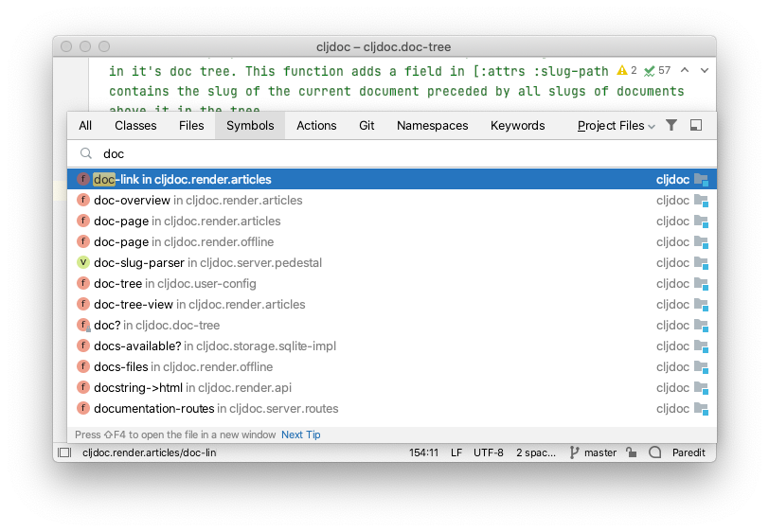This screenshot has height=532, width=769.
Task: Click the green checkmark 57 indicator
Action: click(657, 71)
